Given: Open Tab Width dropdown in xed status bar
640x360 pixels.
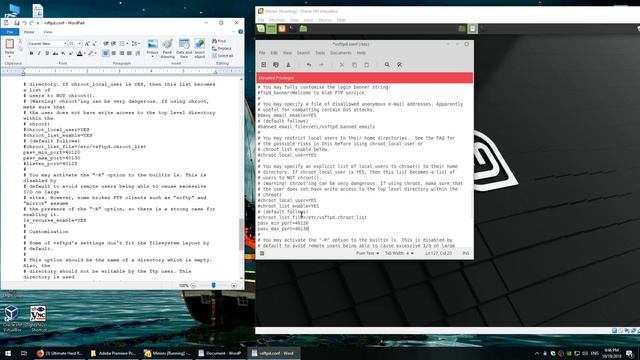Looking at the screenshot, I should [x=399, y=253].
